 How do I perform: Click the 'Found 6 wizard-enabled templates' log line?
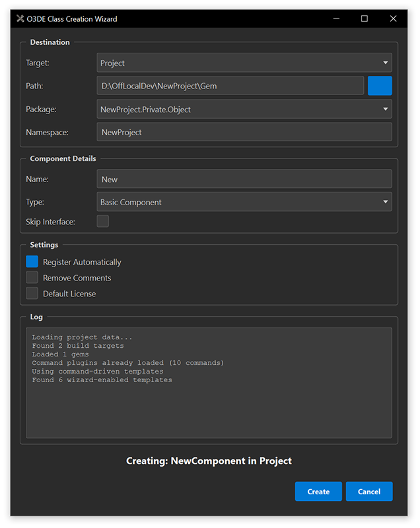tap(102, 380)
